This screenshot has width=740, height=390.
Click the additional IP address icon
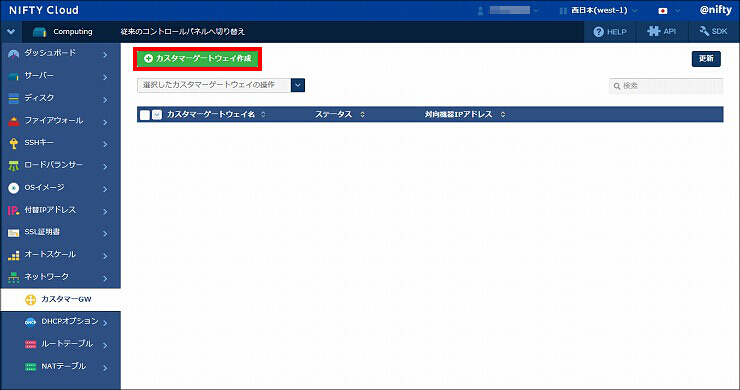click(14, 210)
